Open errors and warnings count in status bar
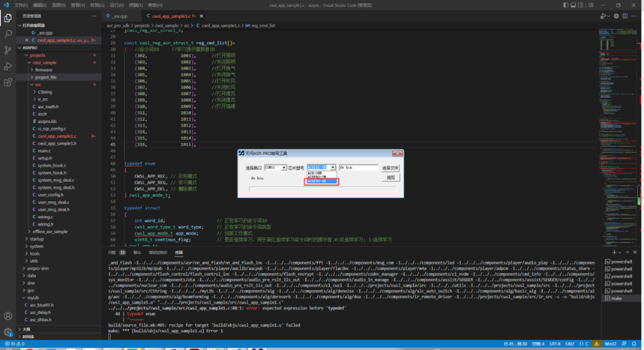Screen dimensions: 644x350 pyautogui.click(x=14, y=343)
